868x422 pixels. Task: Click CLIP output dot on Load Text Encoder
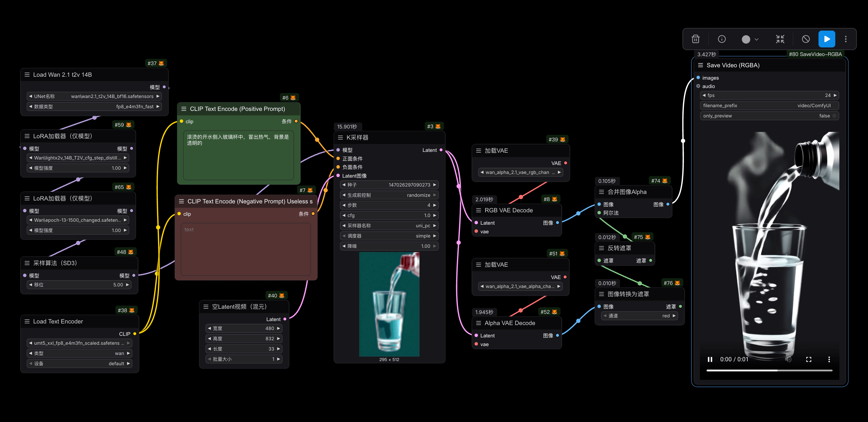tap(135, 334)
